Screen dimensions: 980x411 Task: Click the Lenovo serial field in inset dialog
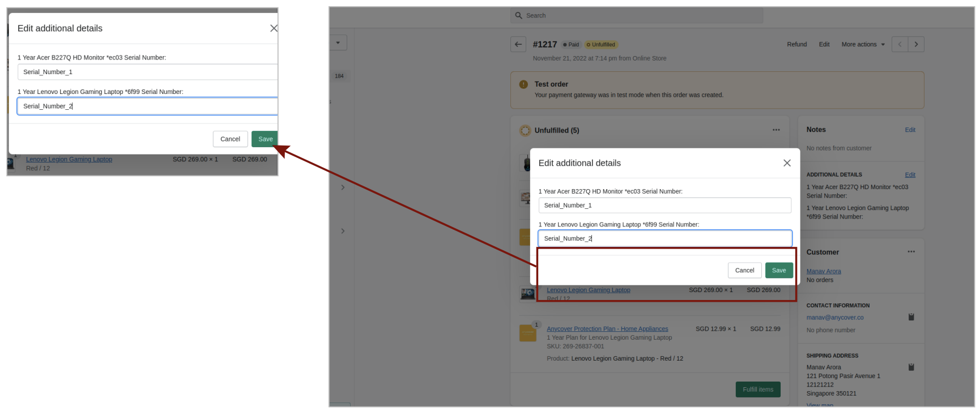[x=147, y=106]
